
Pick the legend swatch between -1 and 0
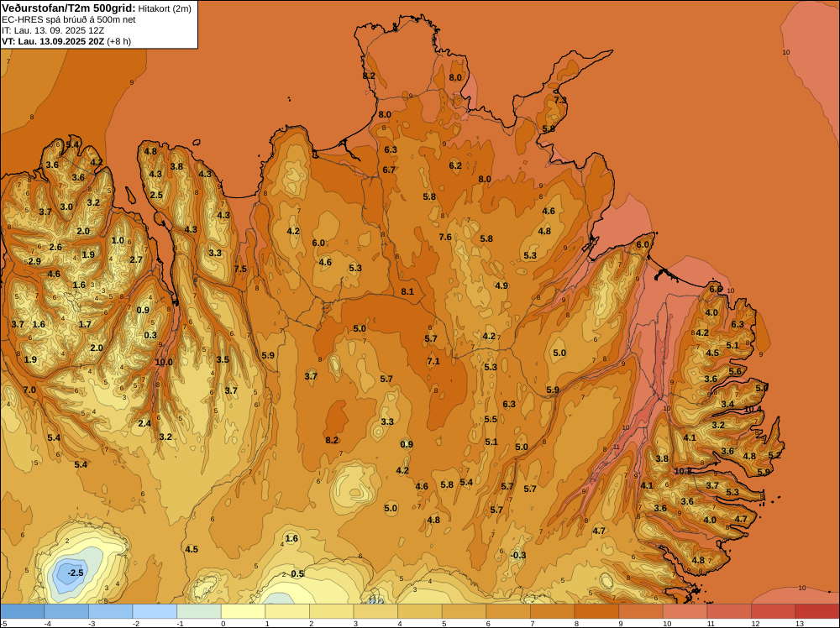click(x=199, y=611)
